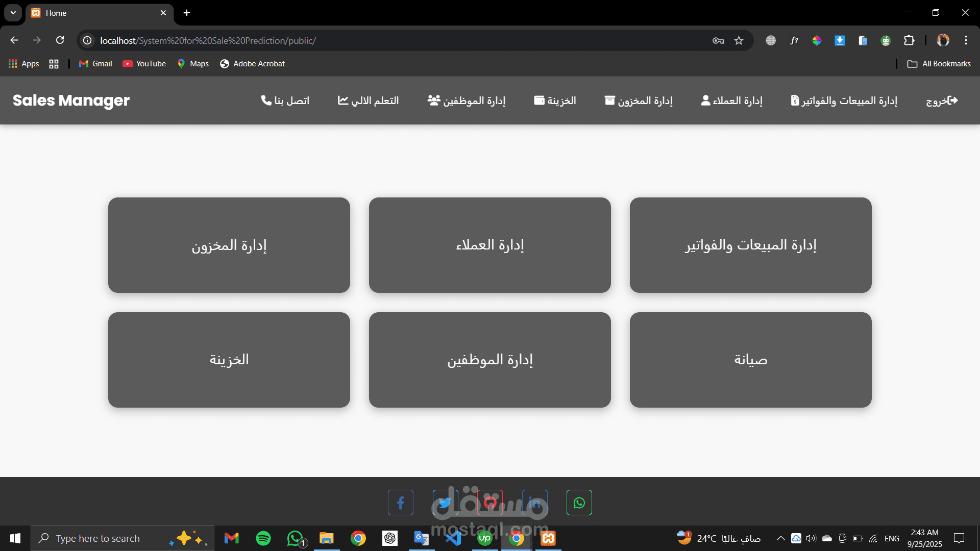The width and height of the screenshot is (980, 551).
Task: Open the chart icon for التعلم الالي
Action: 343,101
